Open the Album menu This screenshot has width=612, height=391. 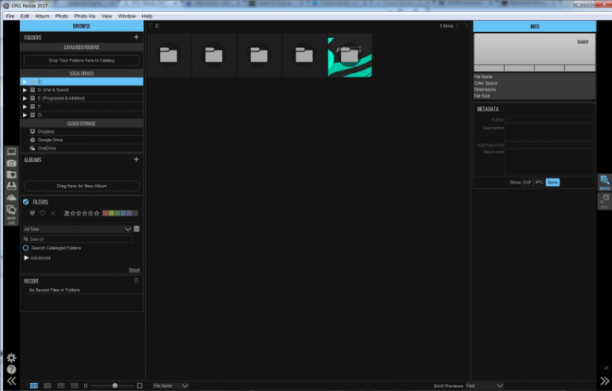(x=42, y=16)
